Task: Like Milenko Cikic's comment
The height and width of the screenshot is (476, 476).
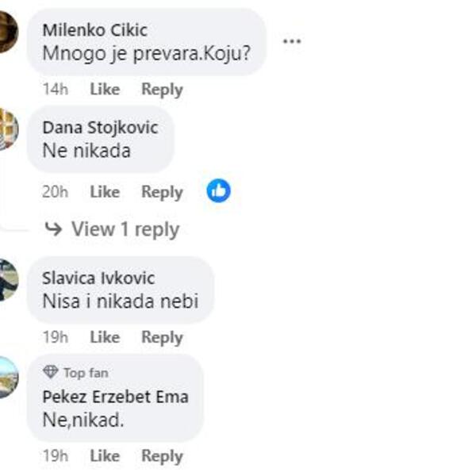Action: point(105,90)
